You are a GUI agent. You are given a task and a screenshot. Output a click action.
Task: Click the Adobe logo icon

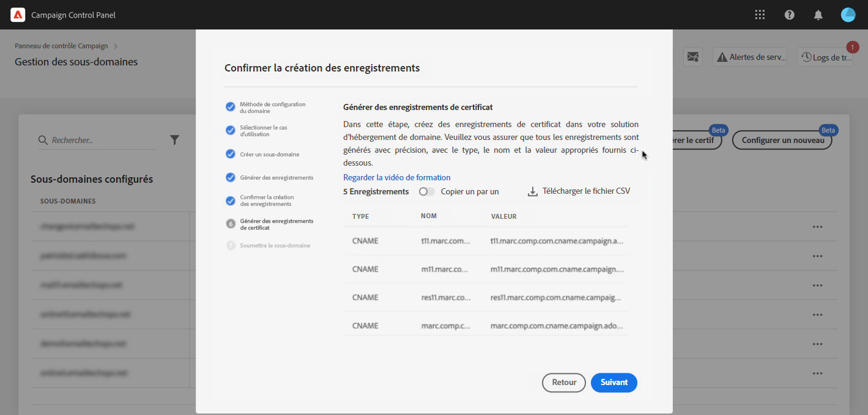pos(18,15)
